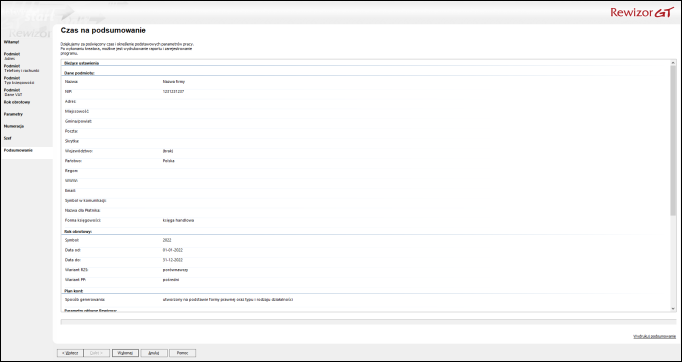Image resolution: width=682 pixels, height=362 pixels.
Task: Select the Szef step in the sidebar
Action: click(7, 138)
